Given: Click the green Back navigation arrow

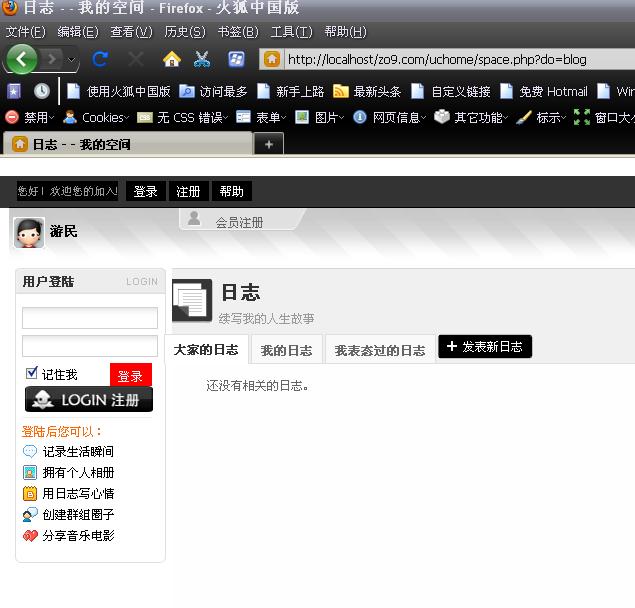Looking at the screenshot, I should click(x=22, y=59).
